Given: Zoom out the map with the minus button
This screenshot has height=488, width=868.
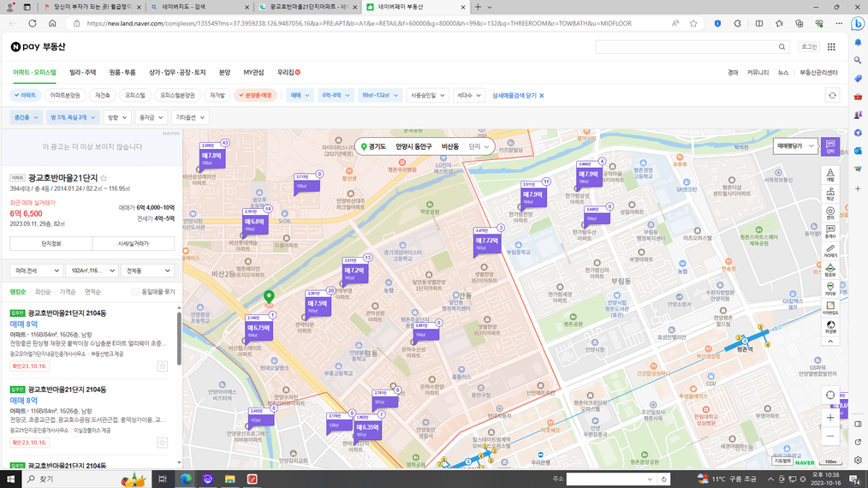Looking at the screenshot, I should coord(829,437).
